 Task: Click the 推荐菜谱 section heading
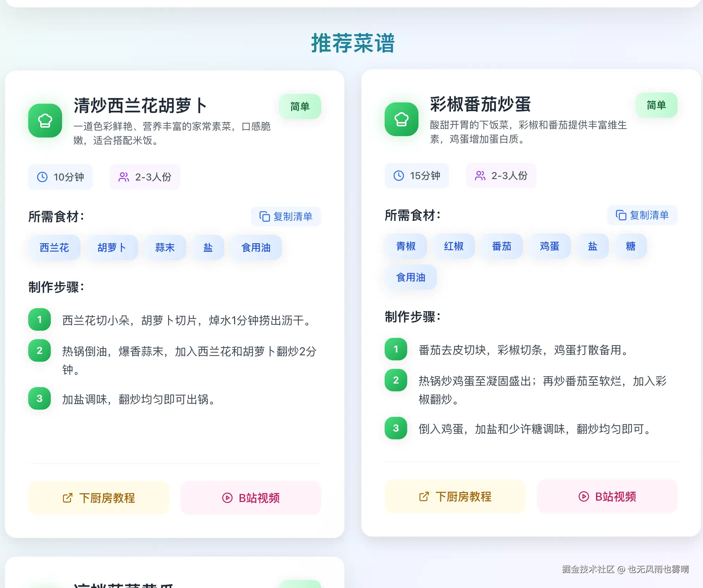(x=353, y=43)
